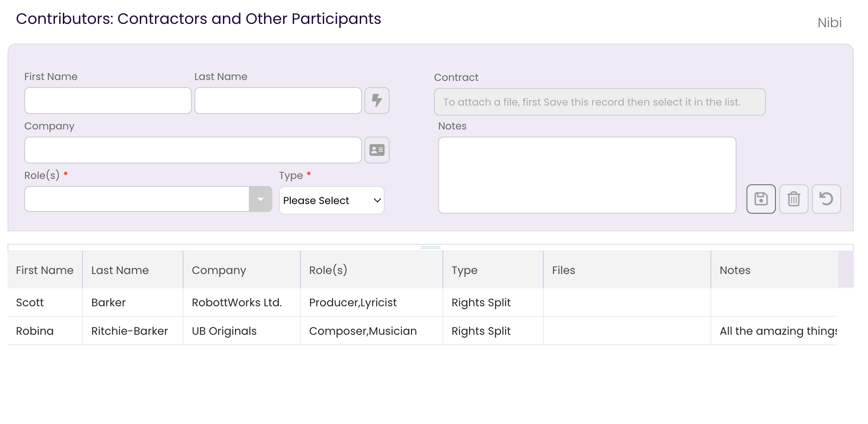Click the RobottWorks Ltd. company cell

click(242, 302)
